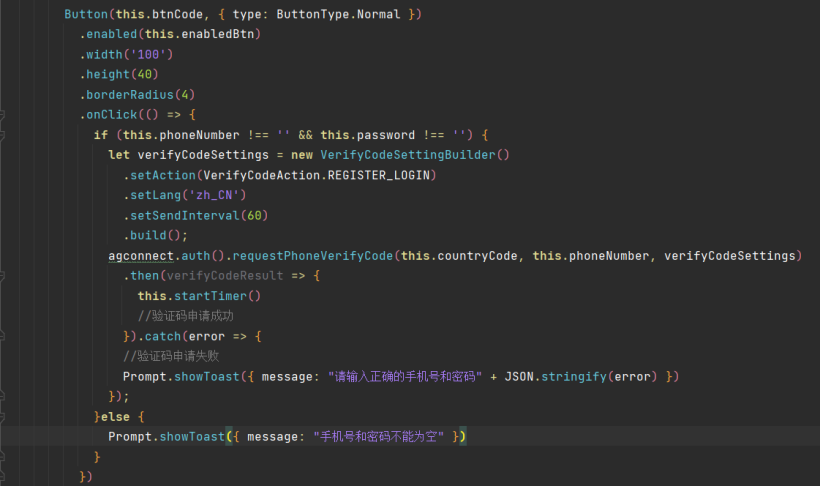820x486 pixels.
Task: Click 'message' key on the highlighted line
Action: coord(272,437)
